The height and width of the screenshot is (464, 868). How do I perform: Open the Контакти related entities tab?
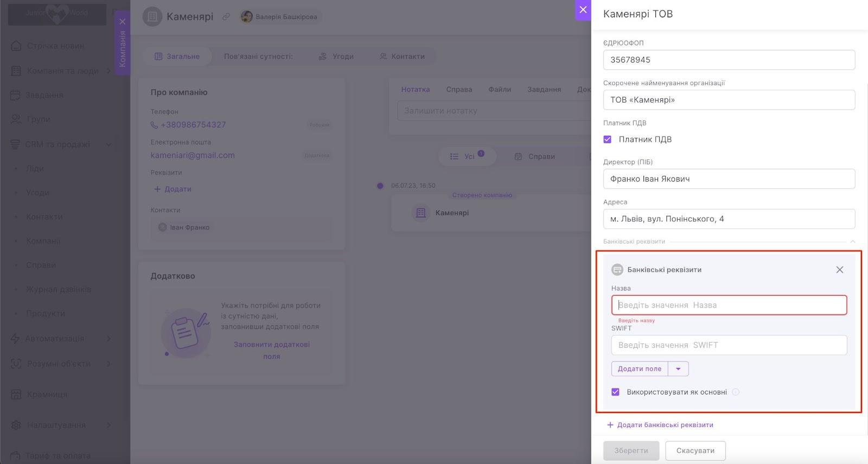click(402, 56)
